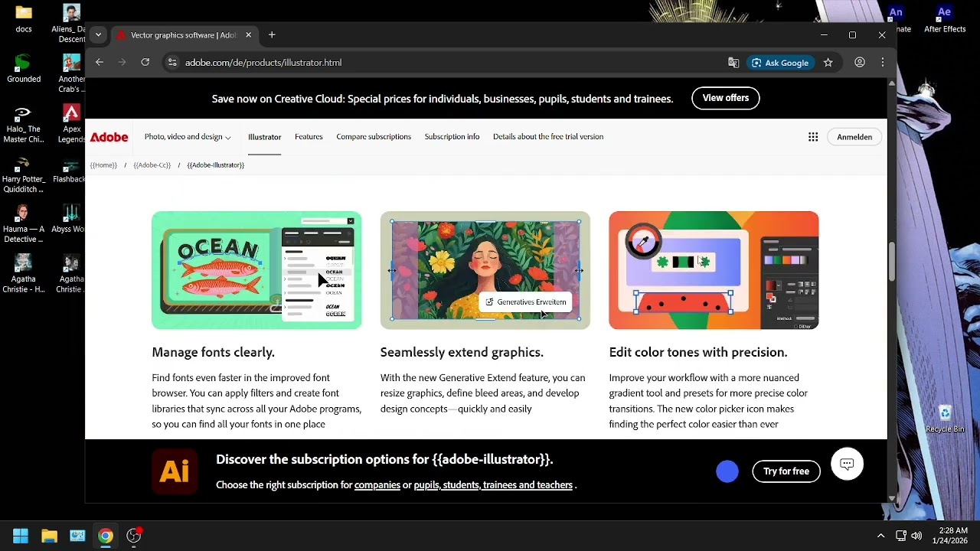
Task: Click the {{Adobe-Illustrator}} breadcrumb
Action: click(x=216, y=165)
